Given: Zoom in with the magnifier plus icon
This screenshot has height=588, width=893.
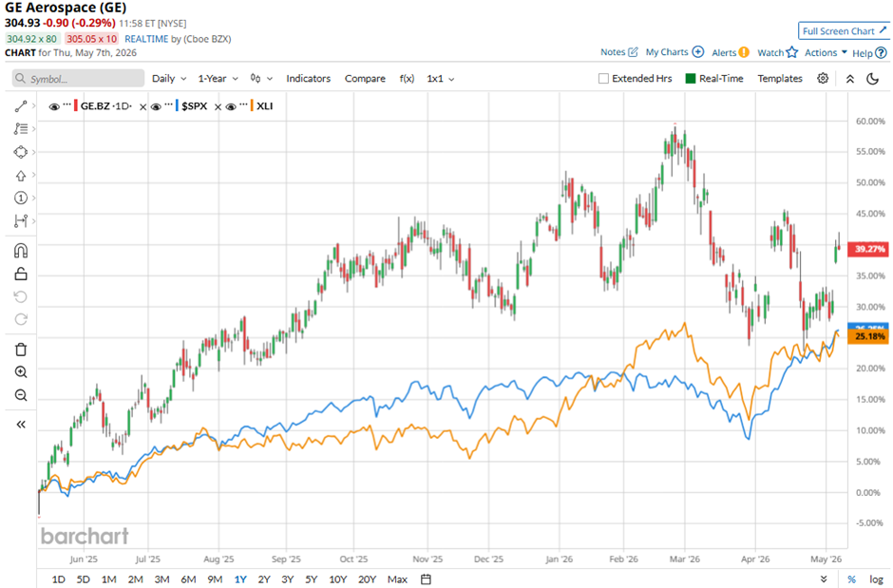Looking at the screenshot, I should tap(21, 372).
